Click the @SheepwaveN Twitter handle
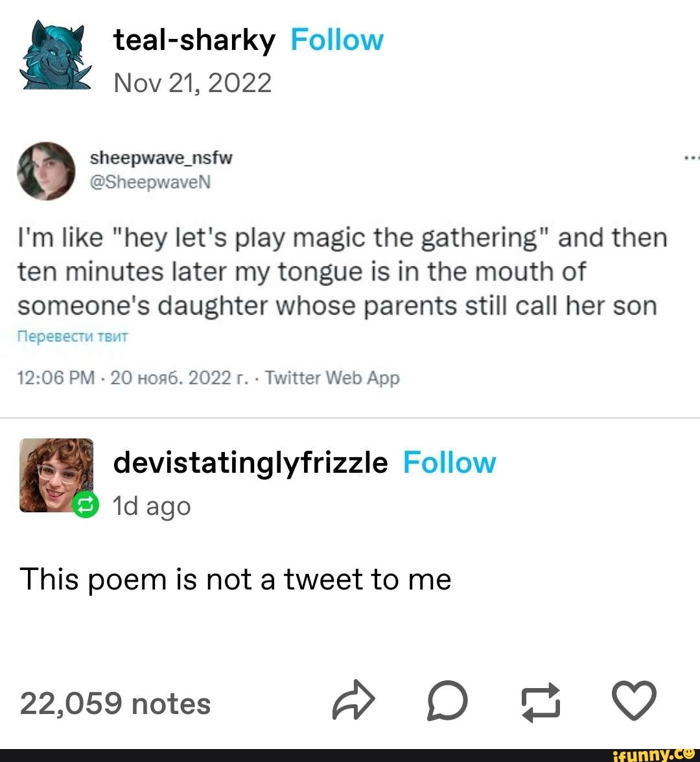This screenshot has height=762, width=700. [x=150, y=182]
